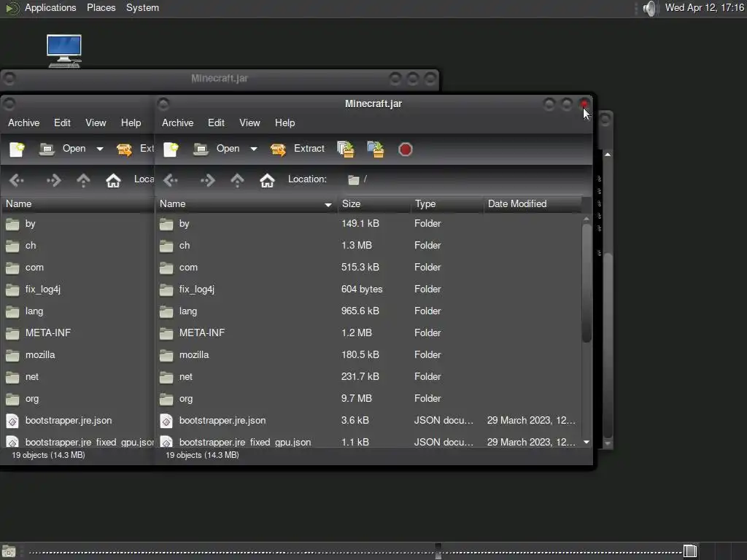Screen dimensions: 747x560
Task: Click Add files icon in front toolbar
Action: pyautogui.click(x=346, y=149)
